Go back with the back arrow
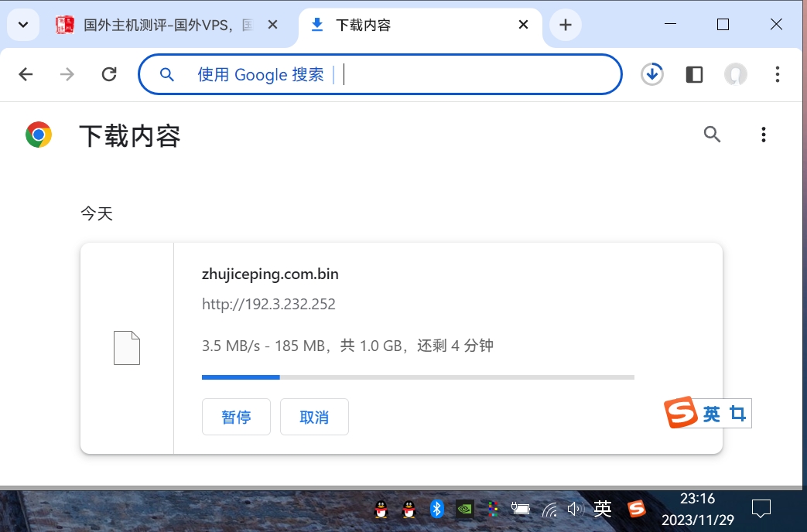Image resolution: width=807 pixels, height=532 pixels. 26,74
